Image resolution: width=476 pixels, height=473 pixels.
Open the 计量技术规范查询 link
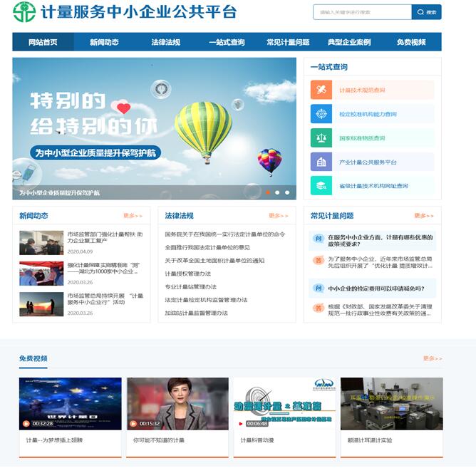pyautogui.click(x=362, y=90)
